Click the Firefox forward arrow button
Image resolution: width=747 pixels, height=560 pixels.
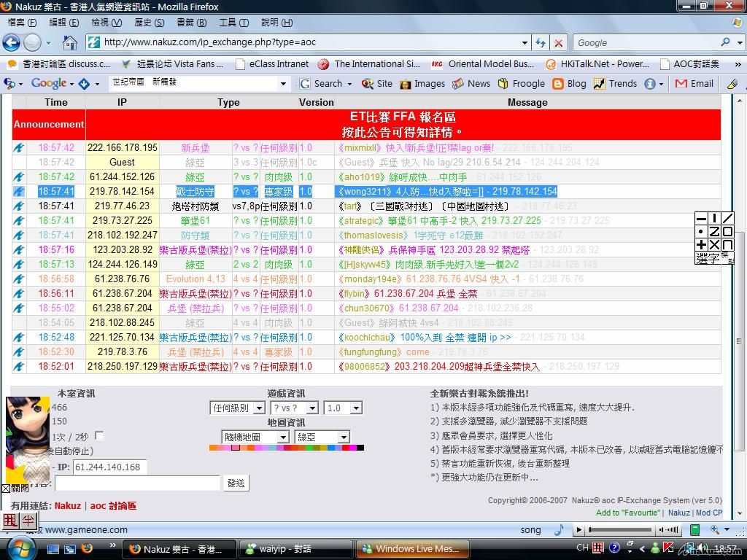coord(32,42)
